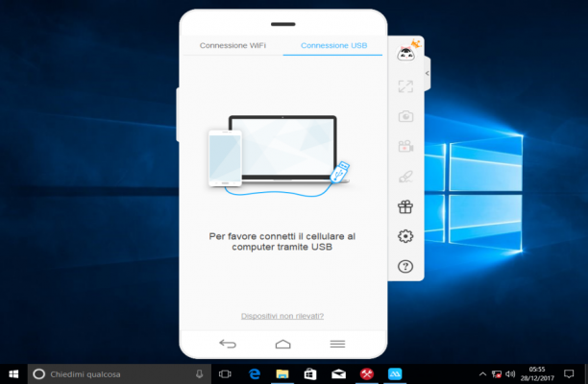588x384 pixels.
Task: Open the Mail app from taskbar
Action: [338, 373]
